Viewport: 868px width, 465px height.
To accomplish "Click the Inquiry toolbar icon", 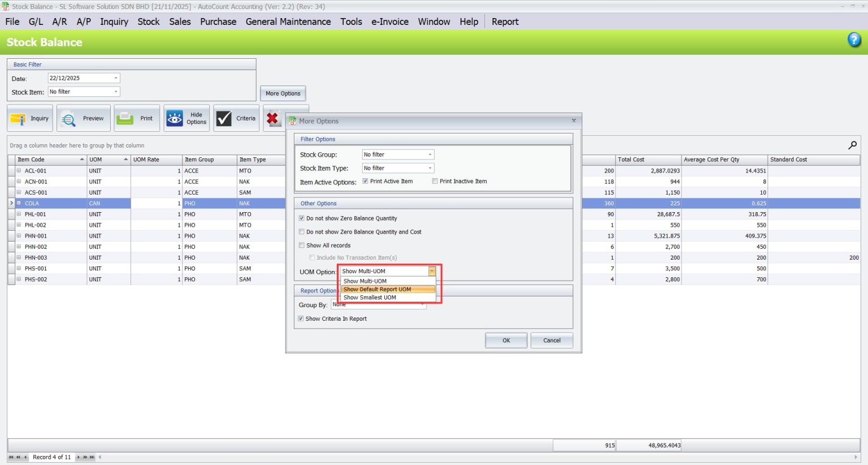I will 18,119.
